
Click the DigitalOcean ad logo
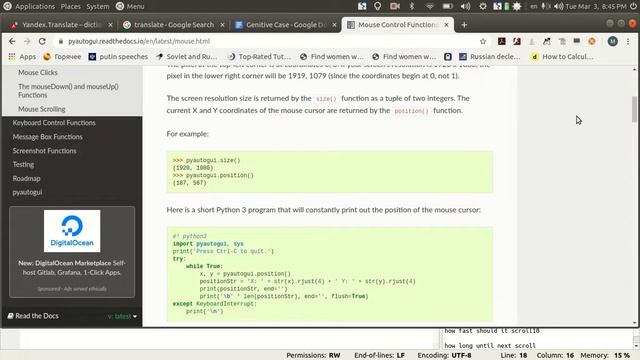(x=72, y=231)
